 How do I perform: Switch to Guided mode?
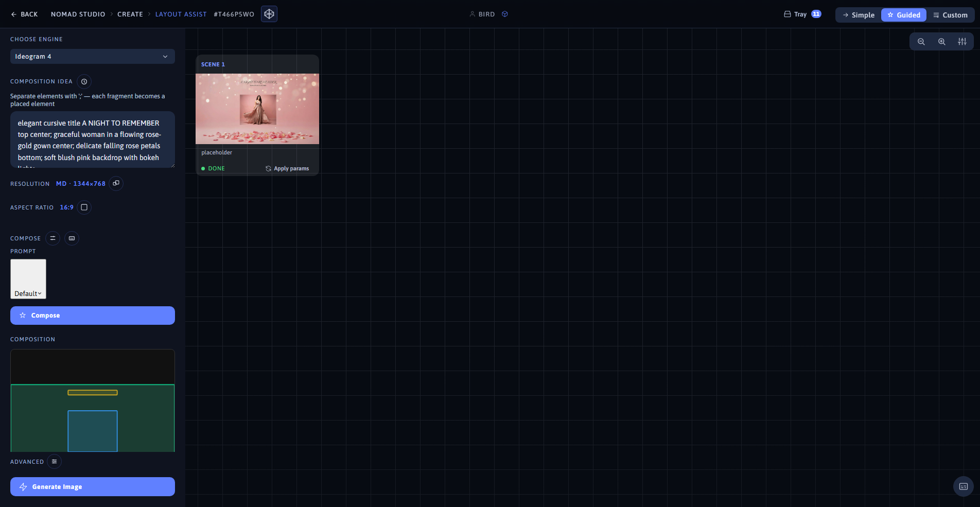point(904,15)
